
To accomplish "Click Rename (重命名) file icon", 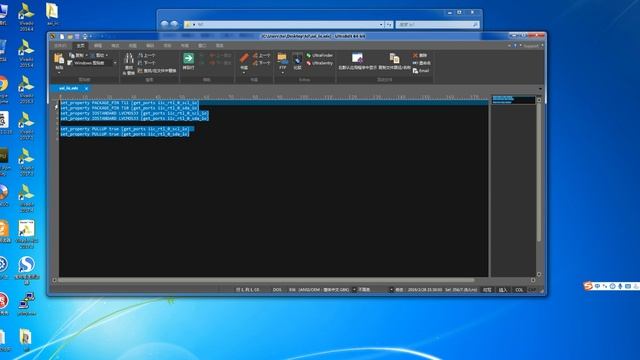I will pyautogui.click(x=415, y=63).
